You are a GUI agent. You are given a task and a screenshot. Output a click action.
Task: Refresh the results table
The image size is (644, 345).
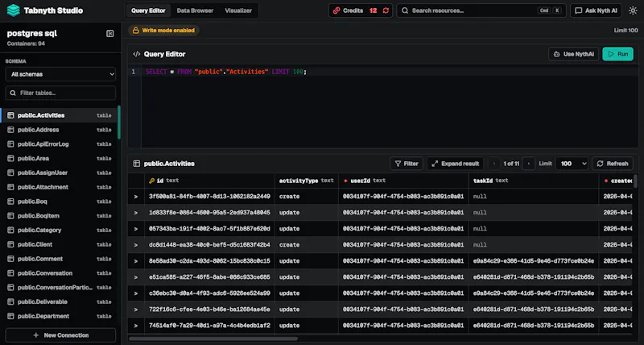tap(613, 164)
